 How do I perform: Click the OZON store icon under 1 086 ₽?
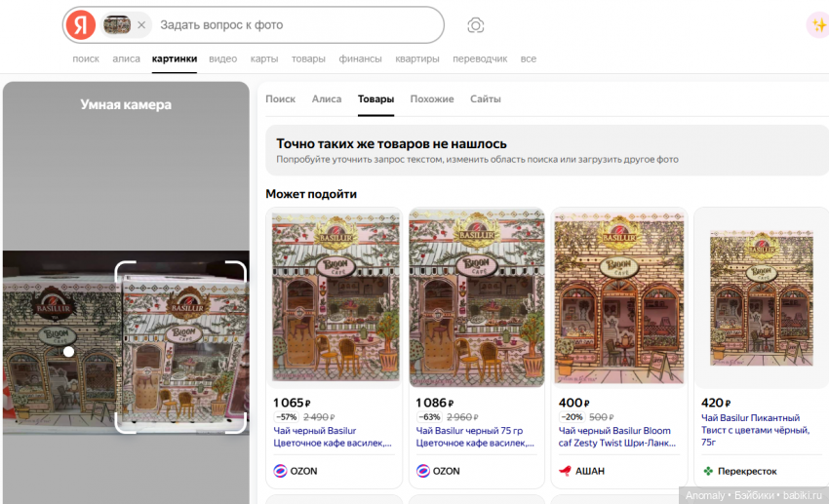[423, 471]
